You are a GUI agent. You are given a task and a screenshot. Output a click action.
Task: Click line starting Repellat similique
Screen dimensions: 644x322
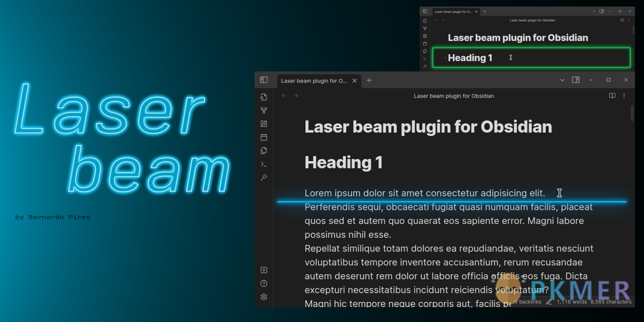coord(449,249)
